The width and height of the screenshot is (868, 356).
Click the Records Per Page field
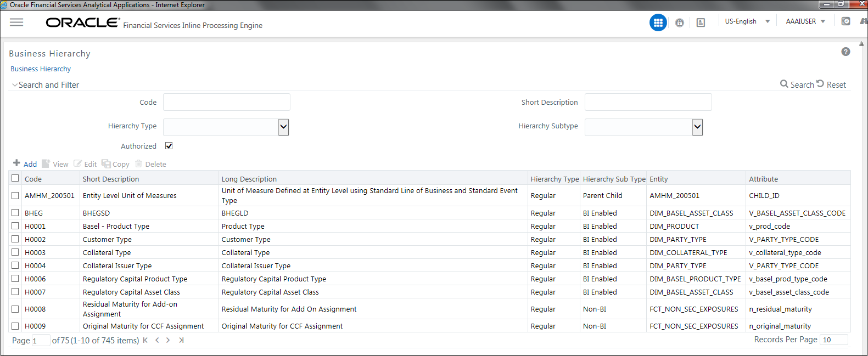coord(834,340)
